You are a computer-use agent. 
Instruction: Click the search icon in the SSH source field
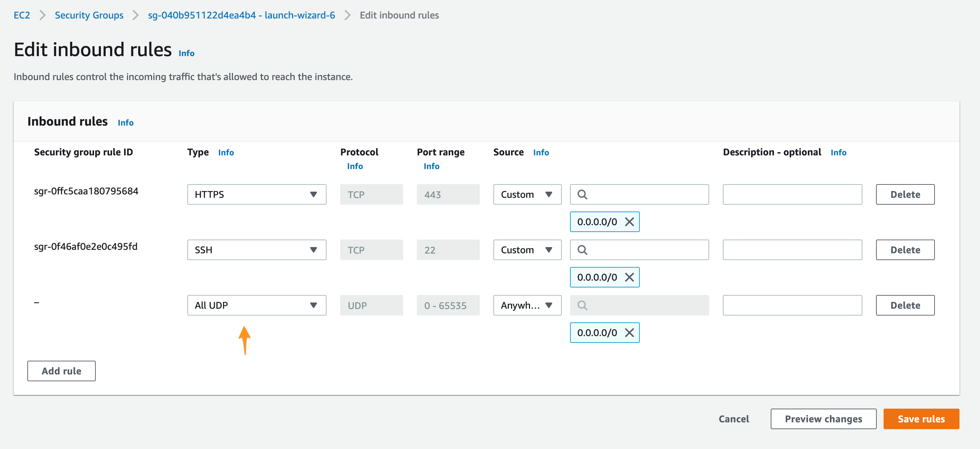click(x=582, y=250)
